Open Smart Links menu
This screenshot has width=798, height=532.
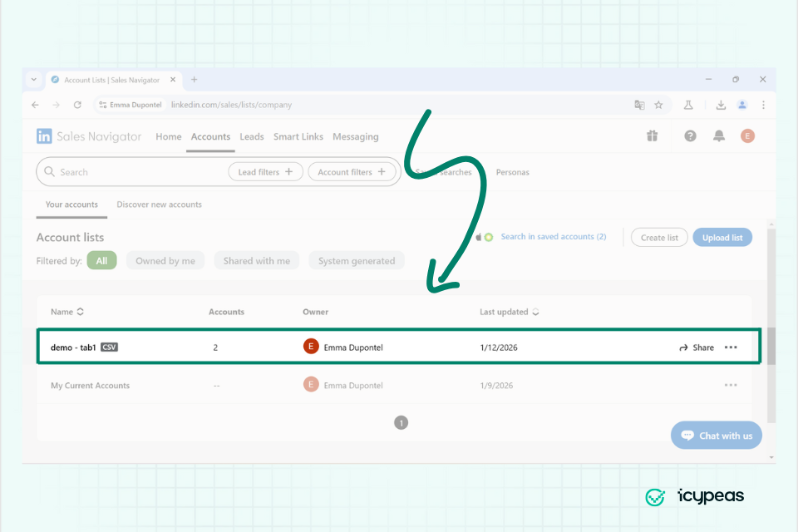[x=298, y=136]
